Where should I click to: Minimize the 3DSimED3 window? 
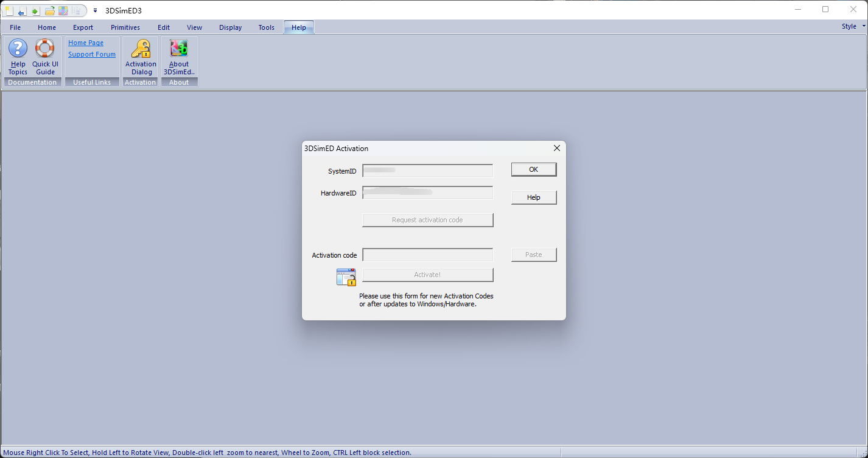click(x=798, y=9)
